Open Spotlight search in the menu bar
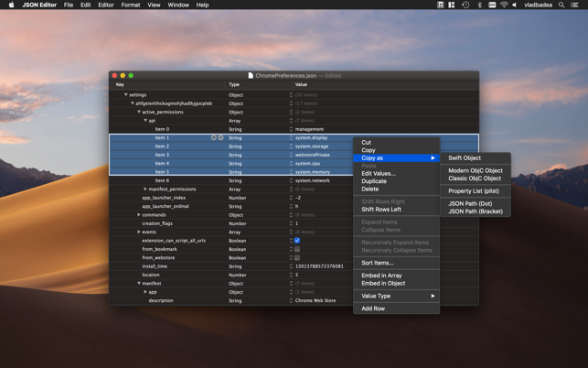Screen dimensions: 588x368 (x=561, y=5)
